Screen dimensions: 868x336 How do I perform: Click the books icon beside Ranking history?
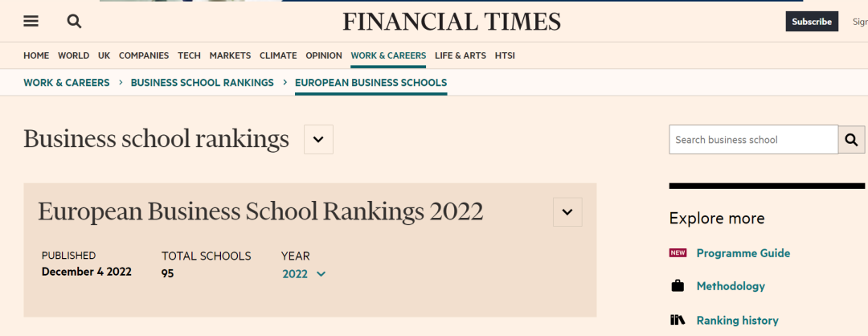(x=677, y=320)
